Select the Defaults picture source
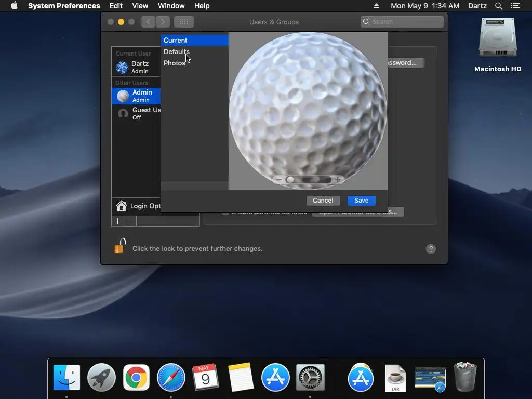Image resolution: width=532 pixels, height=399 pixels. click(x=194, y=51)
